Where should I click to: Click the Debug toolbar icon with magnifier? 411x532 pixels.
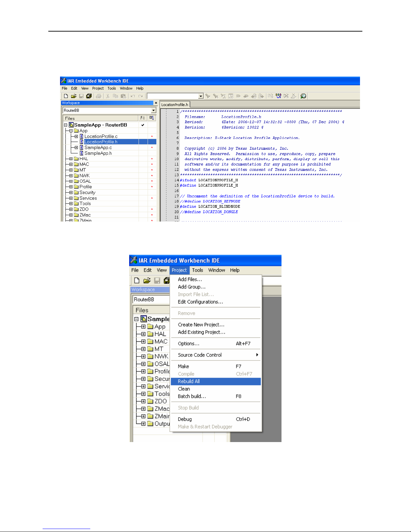click(x=303, y=96)
